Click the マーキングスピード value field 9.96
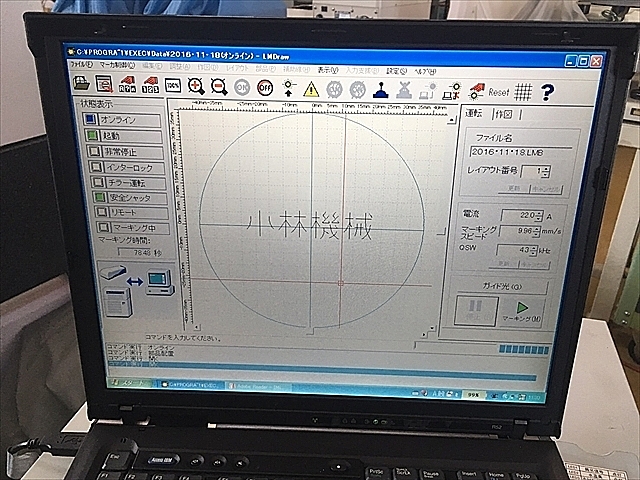The image size is (640, 480). (519, 231)
